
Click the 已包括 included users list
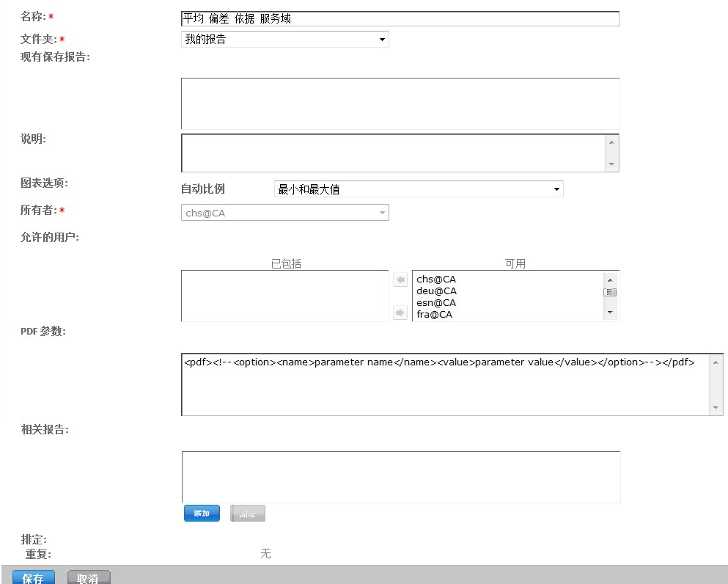pos(284,296)
